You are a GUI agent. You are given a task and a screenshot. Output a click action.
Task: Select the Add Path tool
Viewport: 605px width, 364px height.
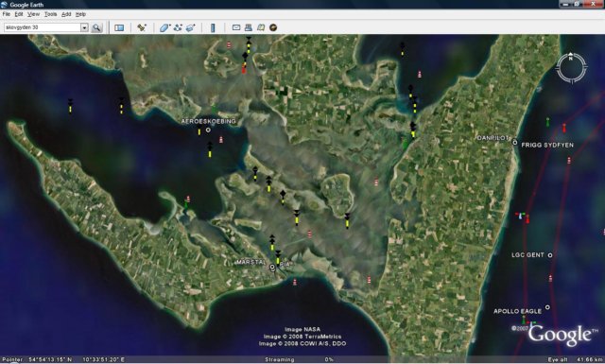tap(178, 27)
